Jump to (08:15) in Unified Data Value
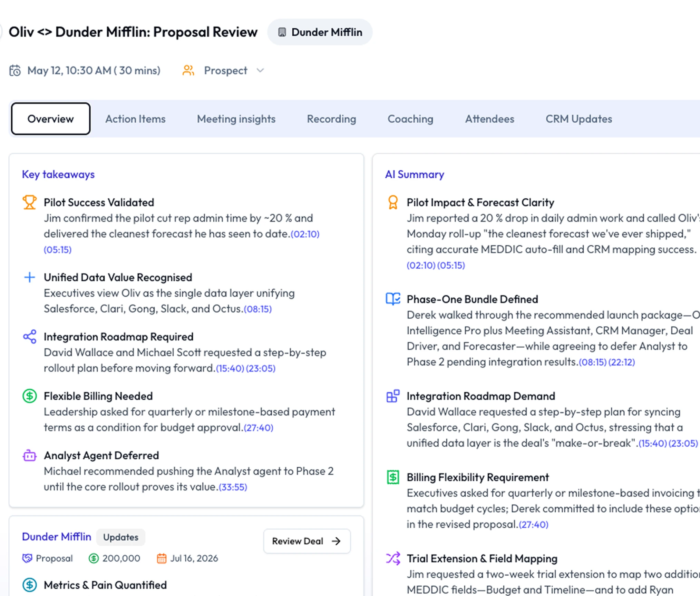Screen dimensions: 700x596 tap(258, 309)
